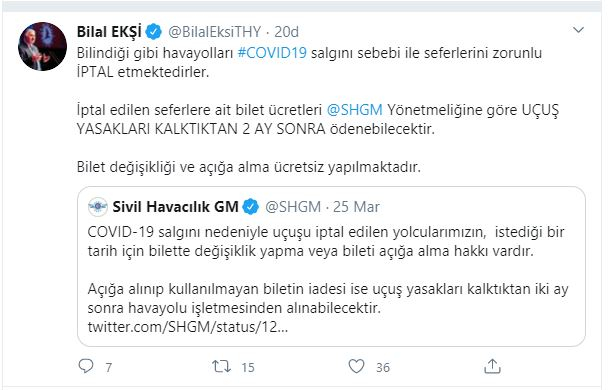Viewport: 608px width, 390px height.
Task: Open the #COVID19 hashtag link
Action: pos(272,53)
